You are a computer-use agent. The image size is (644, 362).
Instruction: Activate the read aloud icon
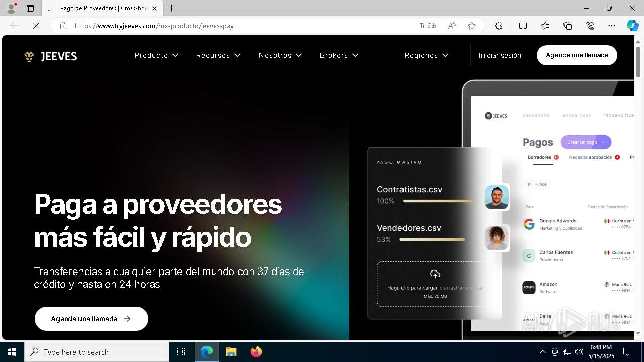click(x=452, y=26)
